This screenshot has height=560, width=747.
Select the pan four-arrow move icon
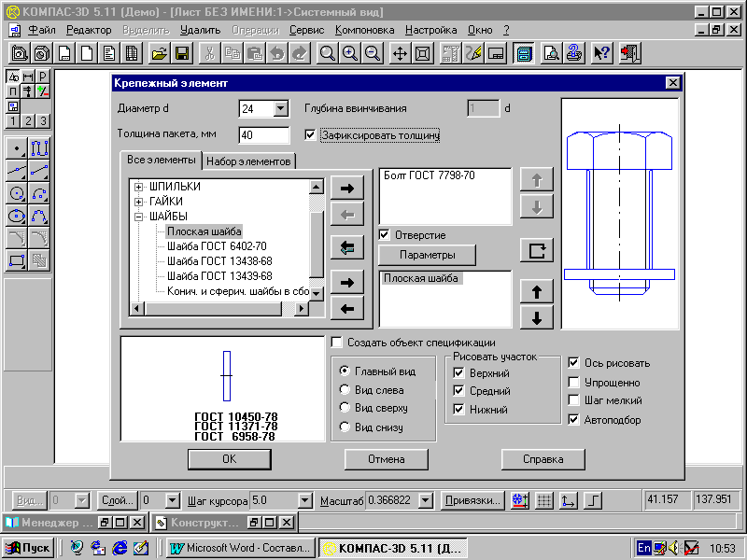(x=400, y=53)
